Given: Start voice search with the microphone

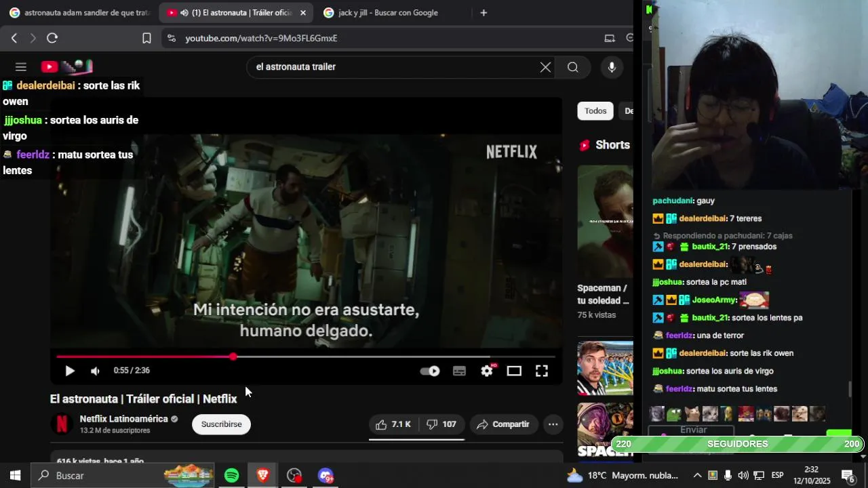Looking at the screenshot, I should [x=612, y=66].
